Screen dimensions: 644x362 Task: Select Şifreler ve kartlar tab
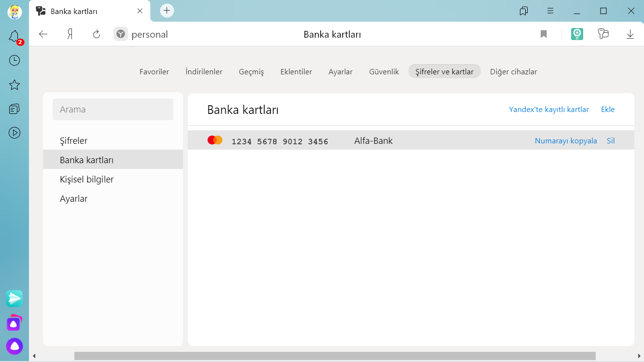[445, 71]
